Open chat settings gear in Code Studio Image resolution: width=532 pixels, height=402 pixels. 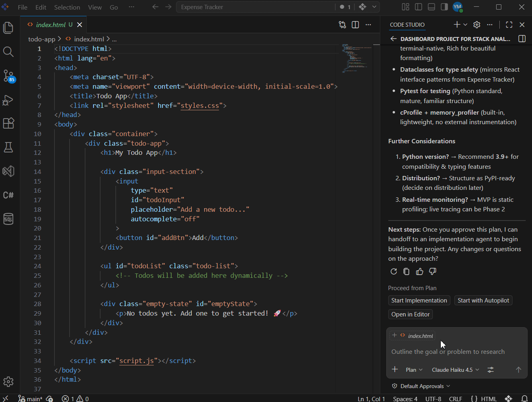(x=477, y=25)
